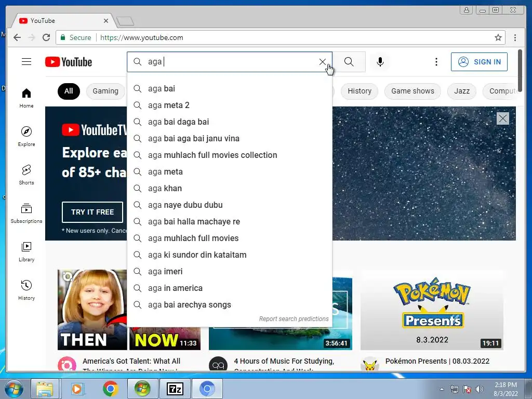Go to Home in the sidebar
This screenshot has height=399, width=532.
[26, 98]
